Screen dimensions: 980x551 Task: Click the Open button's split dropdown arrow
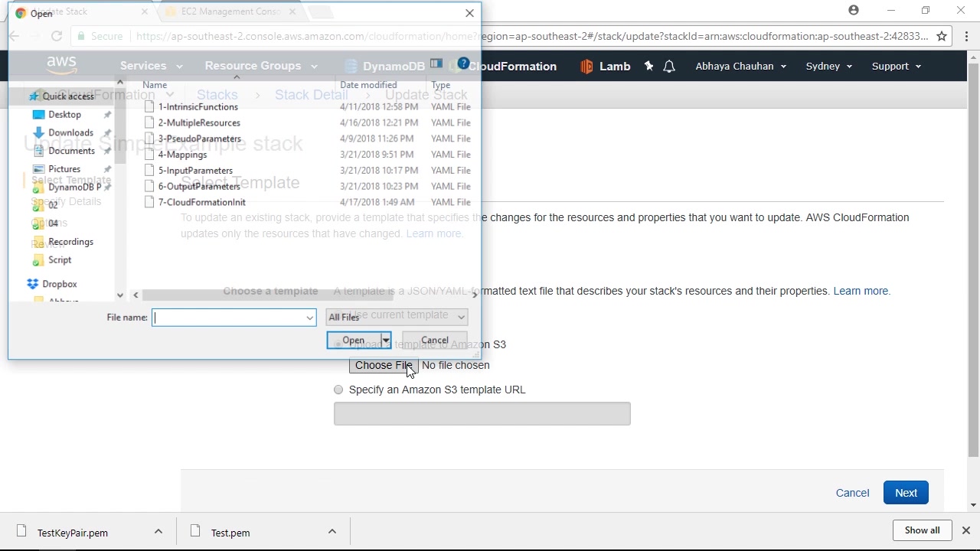tap(386, 341)
